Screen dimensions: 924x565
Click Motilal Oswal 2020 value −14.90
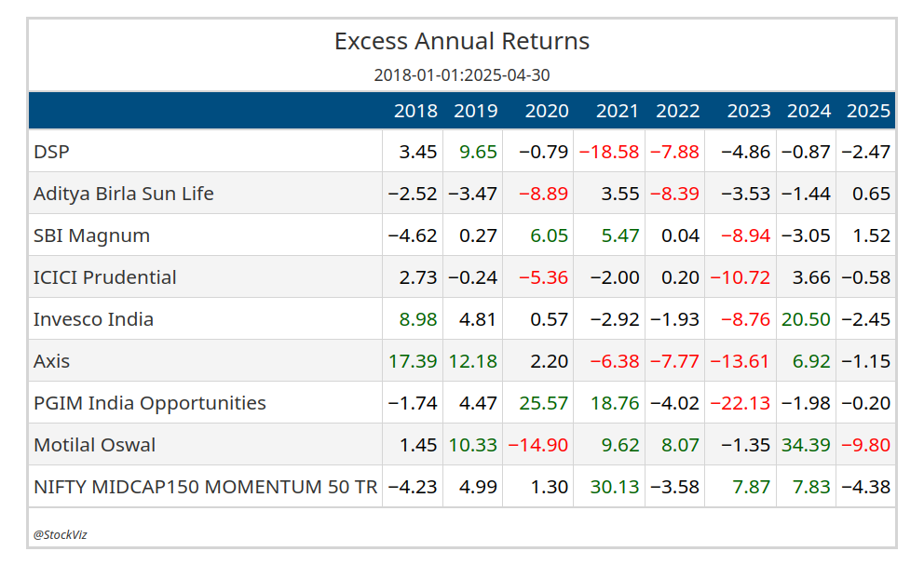point(538,445)
